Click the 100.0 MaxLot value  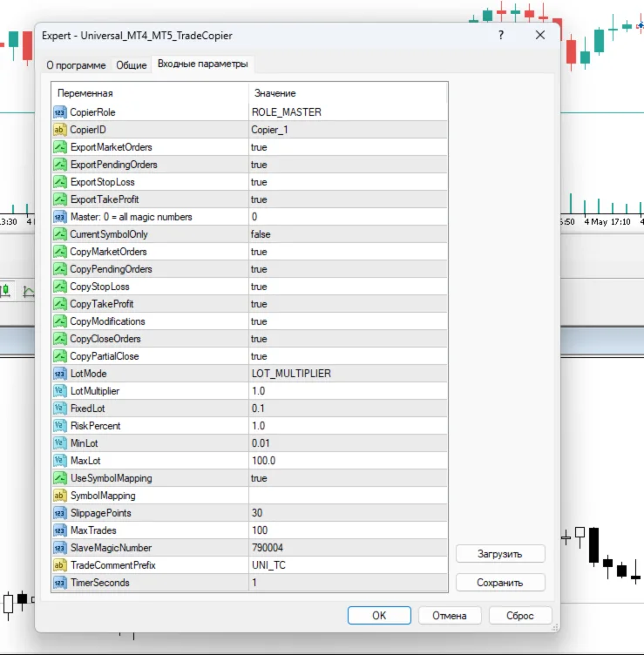348,461
